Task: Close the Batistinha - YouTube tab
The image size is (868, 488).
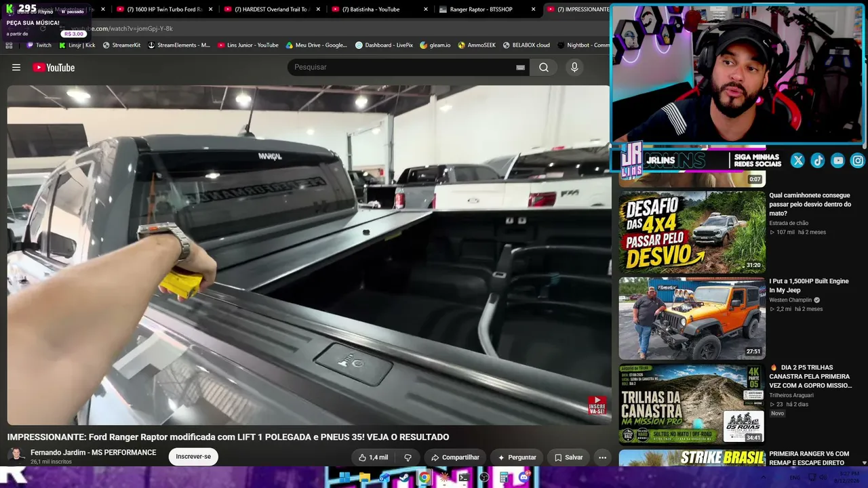Action: [x=426, y=9]
